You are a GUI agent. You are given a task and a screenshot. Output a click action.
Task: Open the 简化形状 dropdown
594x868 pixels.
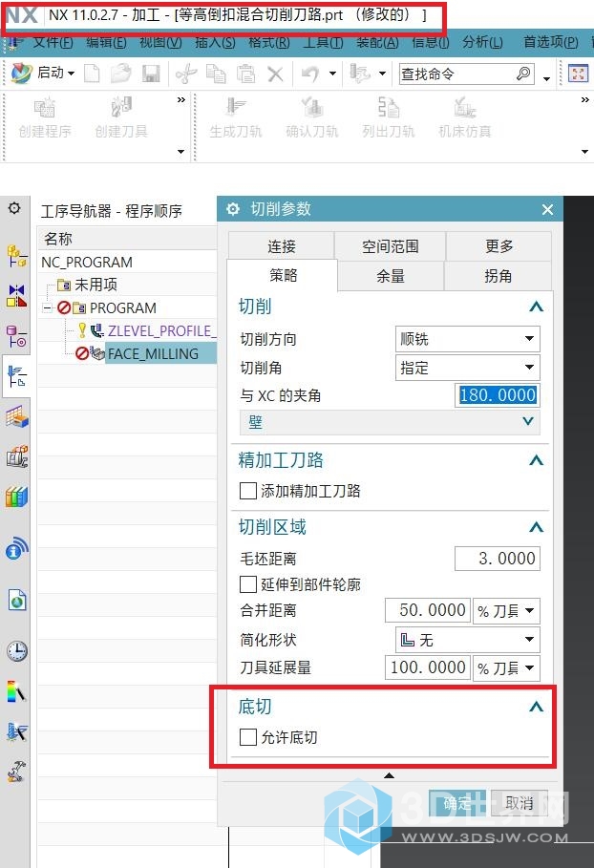468,640
